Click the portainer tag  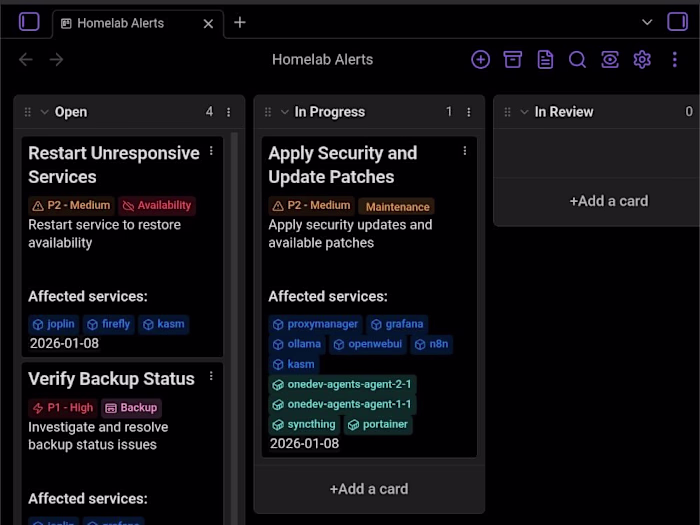pos(378,425)
